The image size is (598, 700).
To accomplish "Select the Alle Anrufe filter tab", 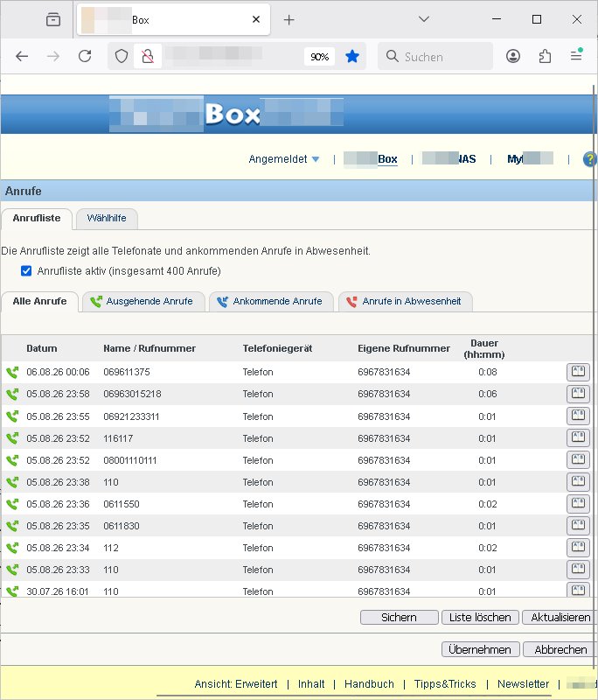I will (39, 301).
